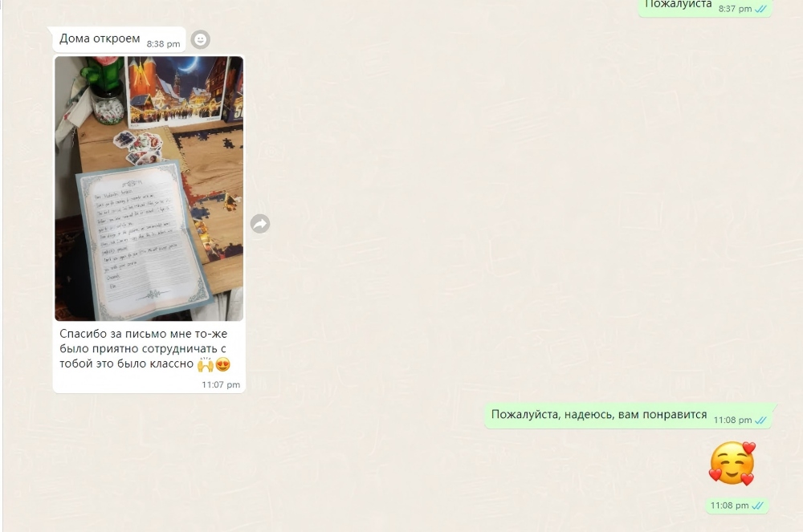Select the "Дома откроем" message bubble

(x=100, y=39)
